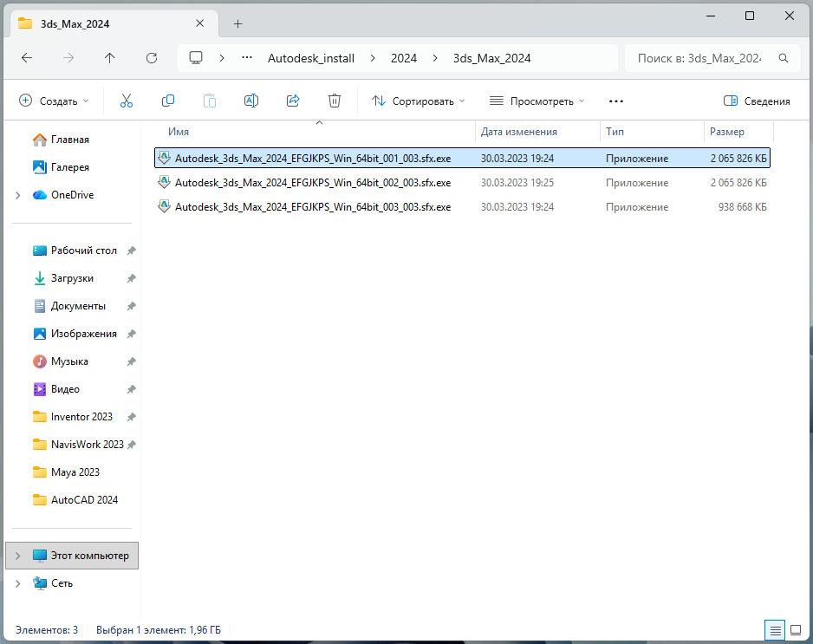Unpin Документы using its pin icon
Screen dimensions: 813x644
[132, 306]
